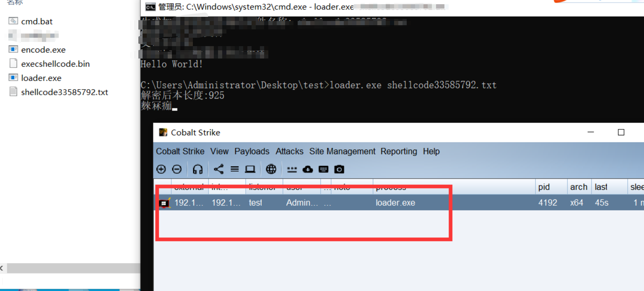644x291 pixels.
Task: Click the beacon session computer icon
Action: pos(165,203)
